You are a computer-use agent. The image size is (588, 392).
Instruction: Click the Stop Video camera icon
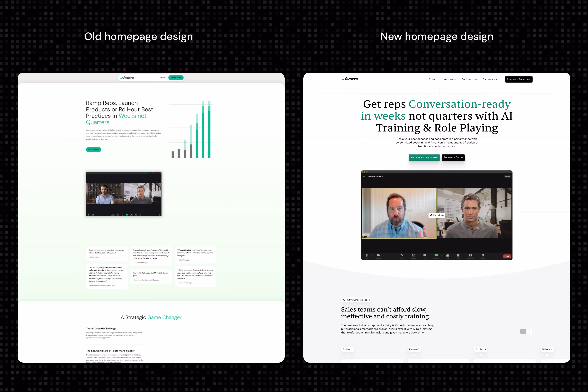coord(378,255)
